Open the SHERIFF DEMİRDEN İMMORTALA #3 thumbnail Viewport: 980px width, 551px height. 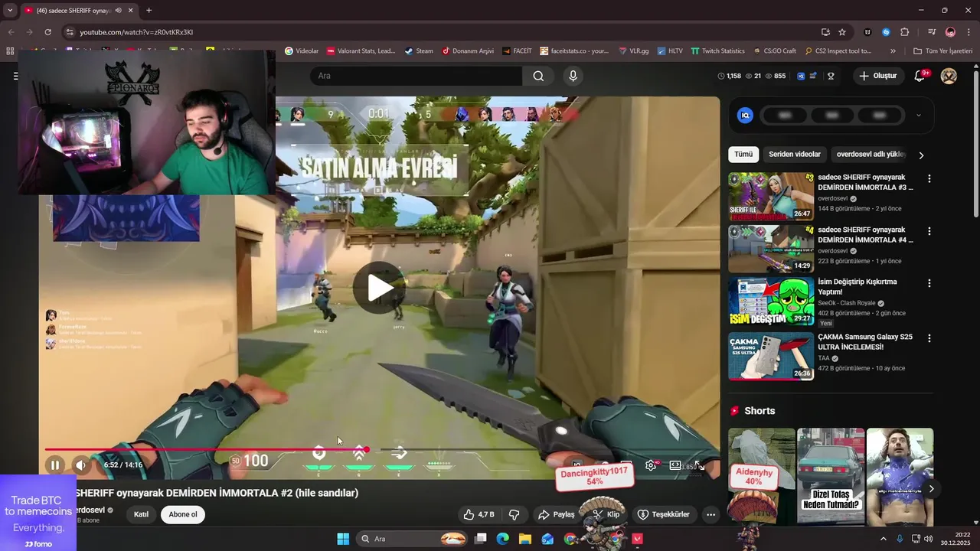(x=771, y=197)
